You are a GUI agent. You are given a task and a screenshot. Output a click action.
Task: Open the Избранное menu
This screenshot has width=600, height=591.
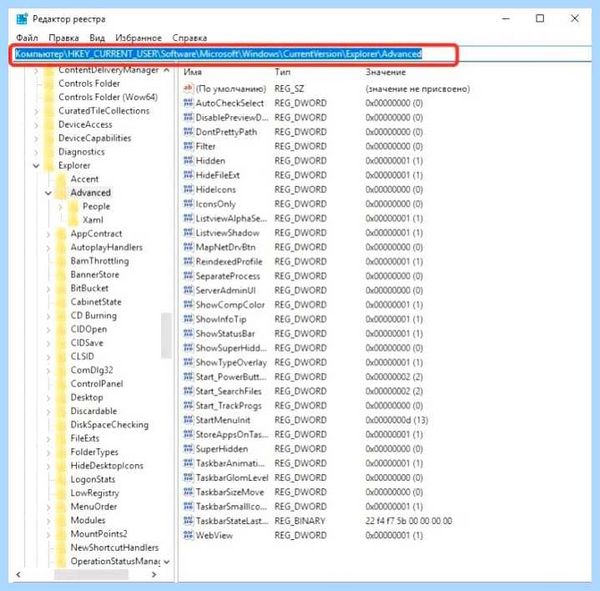point(138,38)
